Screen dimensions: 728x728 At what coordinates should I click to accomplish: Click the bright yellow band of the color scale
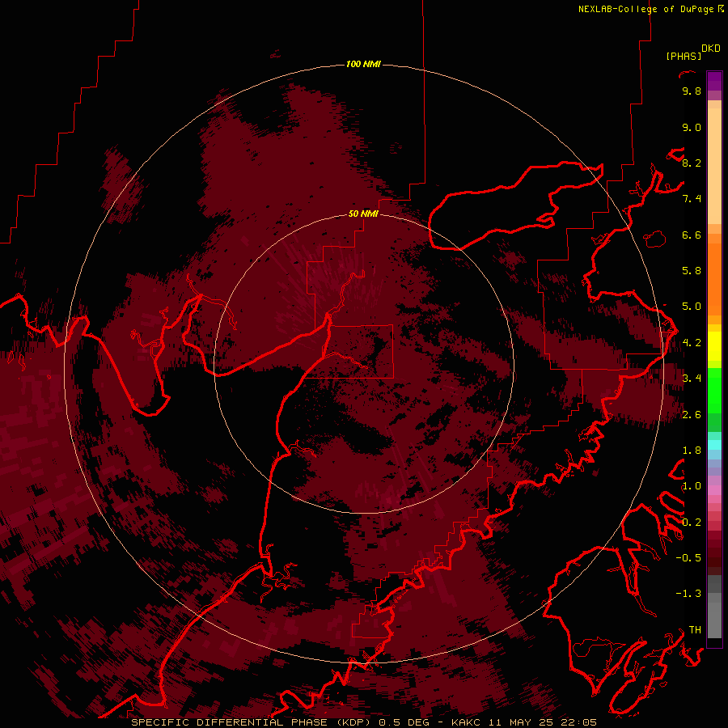coord(714,346)
